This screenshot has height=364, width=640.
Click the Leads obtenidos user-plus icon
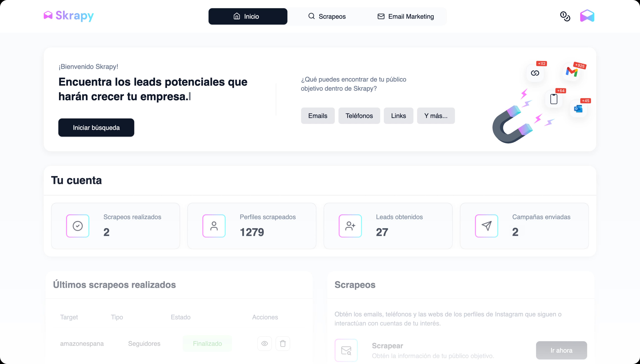click(350, 226)
